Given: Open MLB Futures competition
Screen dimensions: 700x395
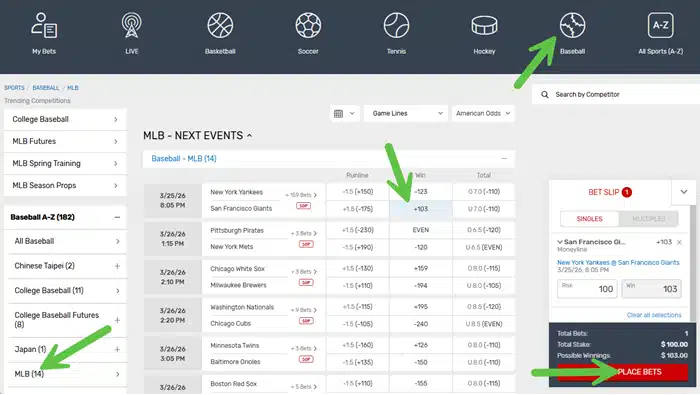Looking at the screenshot, I should (x=65, y=141).
